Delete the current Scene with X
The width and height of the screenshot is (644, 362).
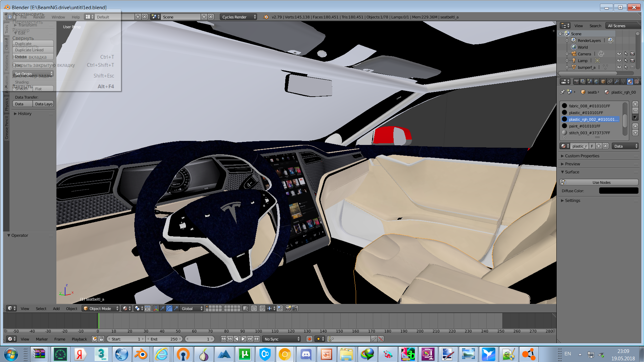(211, 17)
